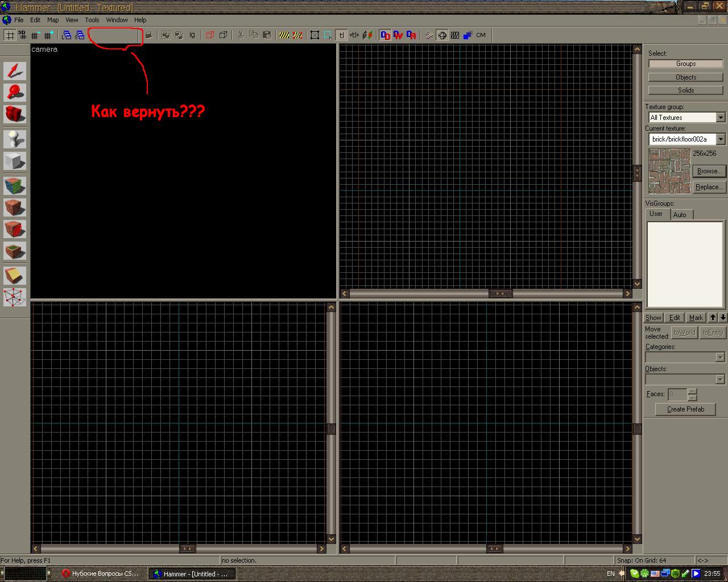Toggle the 'ig' ignore groups button
This screenshot has height=582, width=728.
click(x=192, y=35)
